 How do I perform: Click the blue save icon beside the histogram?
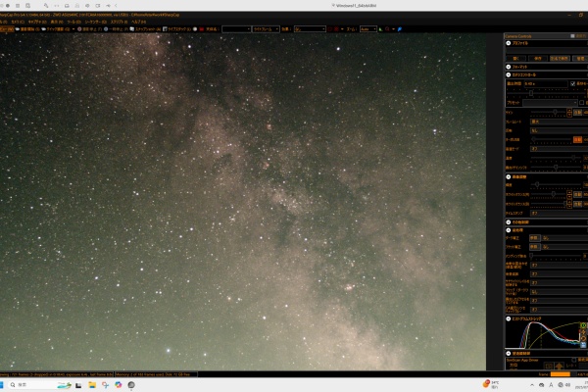point(583,345)
